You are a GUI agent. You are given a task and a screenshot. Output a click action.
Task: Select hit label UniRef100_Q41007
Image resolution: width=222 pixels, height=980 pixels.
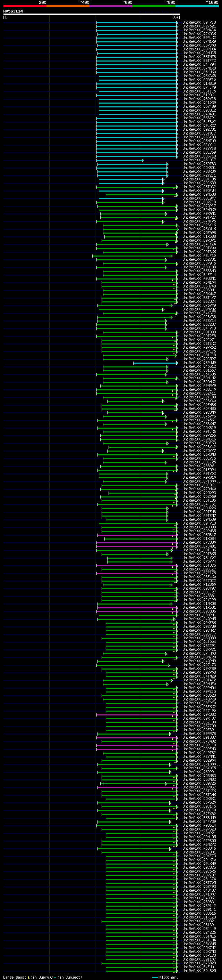pos(199,894)
